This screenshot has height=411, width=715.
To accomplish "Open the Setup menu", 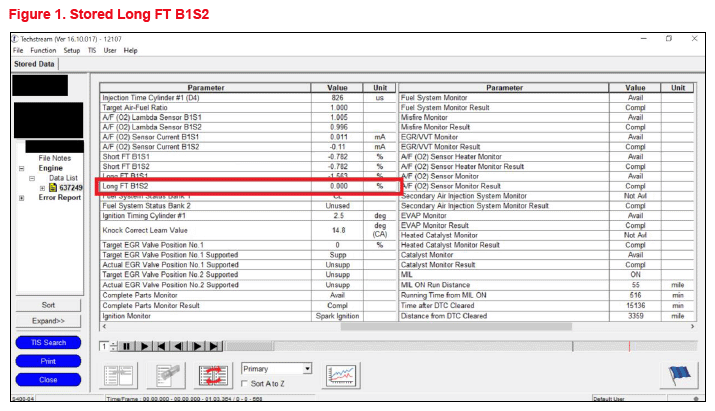I will click(x=72, y=50).
